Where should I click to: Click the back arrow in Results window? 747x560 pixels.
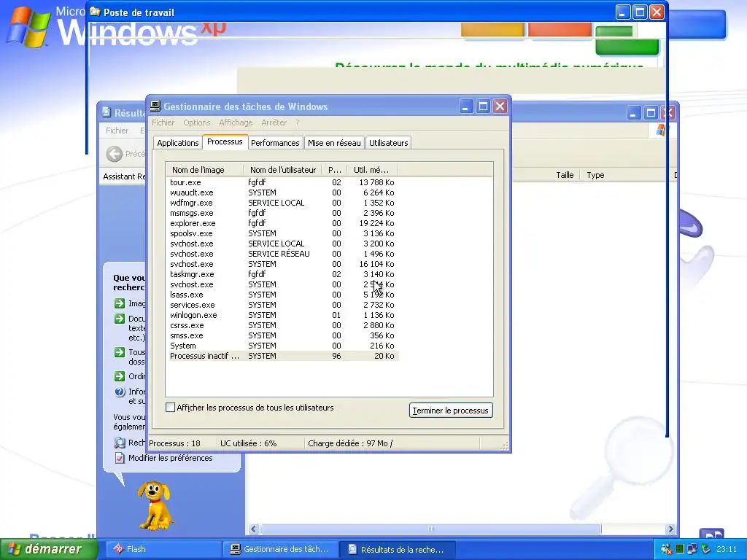115,154
